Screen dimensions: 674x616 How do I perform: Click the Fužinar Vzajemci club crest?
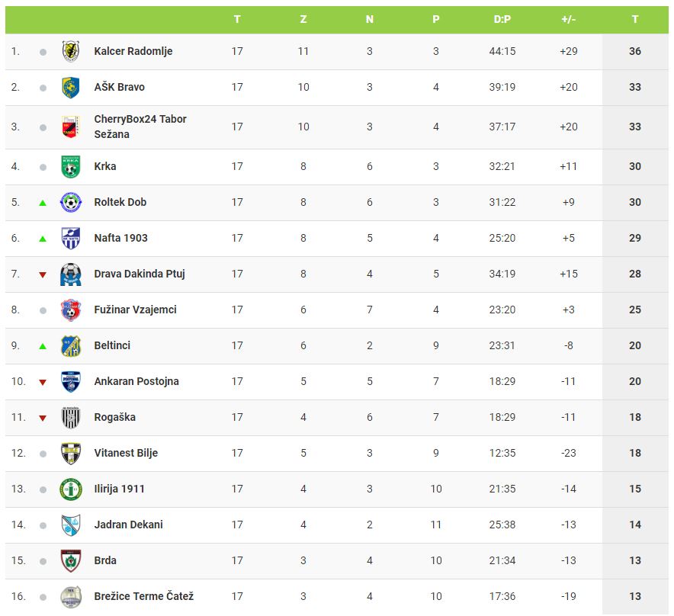point(71,310)
